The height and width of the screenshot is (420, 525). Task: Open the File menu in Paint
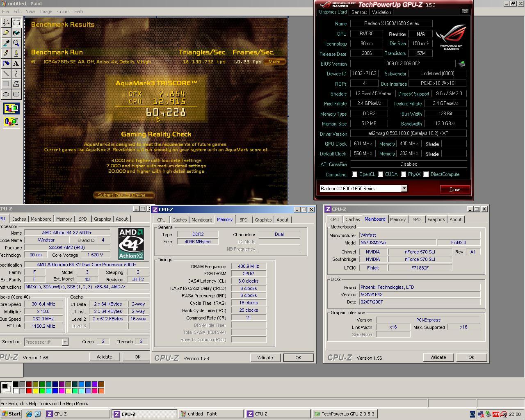[5, 11]
